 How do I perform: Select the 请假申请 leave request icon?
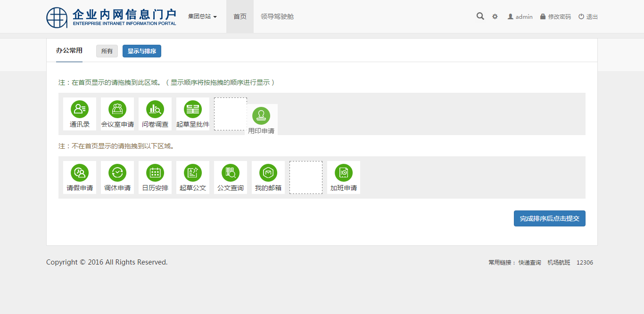pos(80,173)
